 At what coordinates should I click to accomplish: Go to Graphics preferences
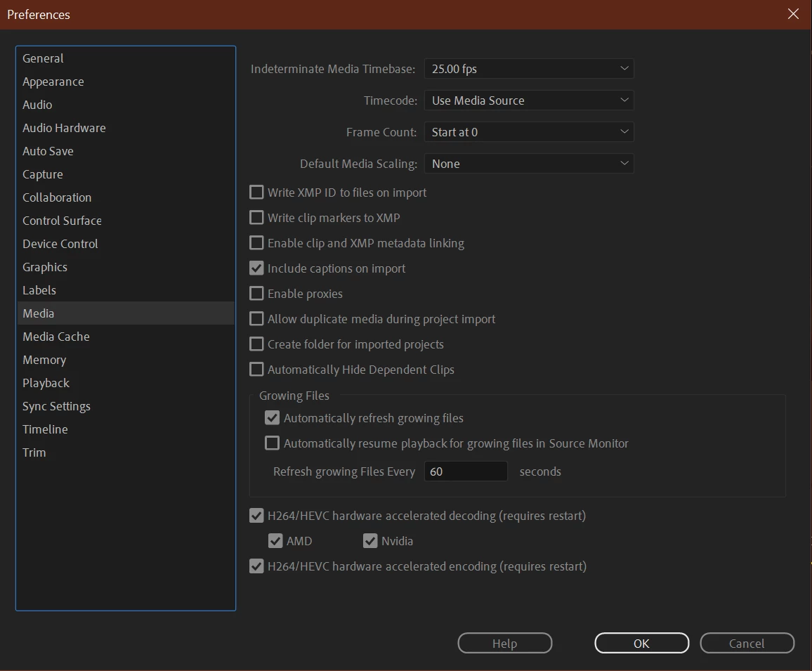pyautogui.click(x=126, y=267)
